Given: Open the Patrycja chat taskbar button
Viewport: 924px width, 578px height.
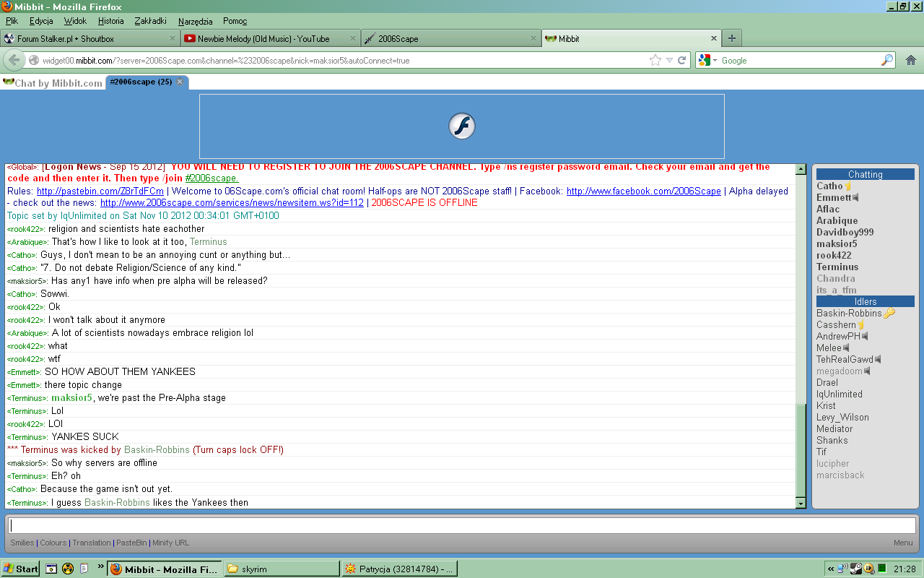Looking at the screenshot, I should [399, 569].
